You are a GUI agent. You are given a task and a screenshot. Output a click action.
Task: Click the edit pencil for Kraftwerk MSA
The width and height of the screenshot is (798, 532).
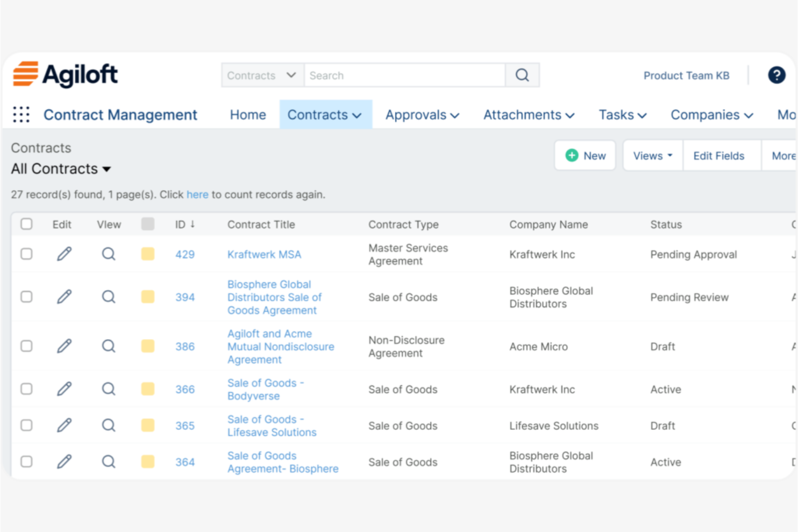pyautogui.click(x=64, y=254)
